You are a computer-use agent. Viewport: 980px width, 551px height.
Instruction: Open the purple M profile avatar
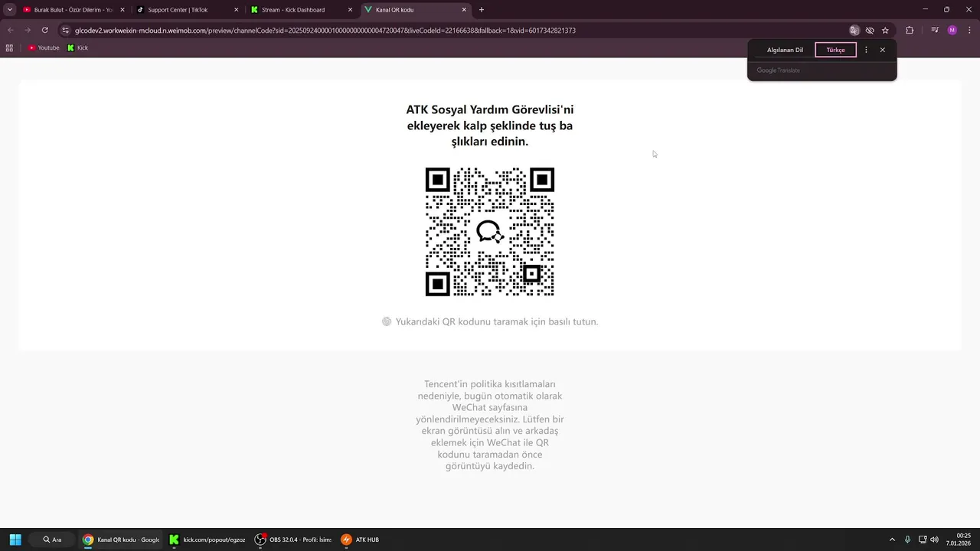952,31
